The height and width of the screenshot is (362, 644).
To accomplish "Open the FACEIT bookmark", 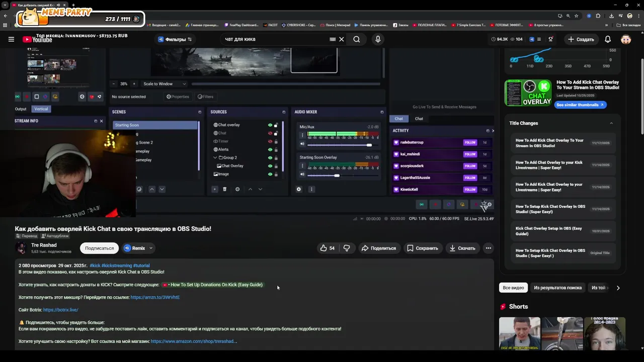I will [x=270, y=25].
